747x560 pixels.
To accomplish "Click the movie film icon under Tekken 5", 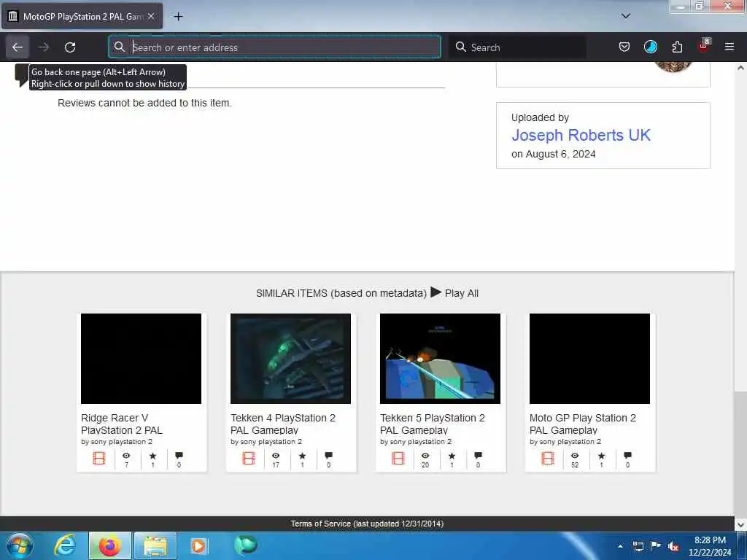I will click(398, 459).
